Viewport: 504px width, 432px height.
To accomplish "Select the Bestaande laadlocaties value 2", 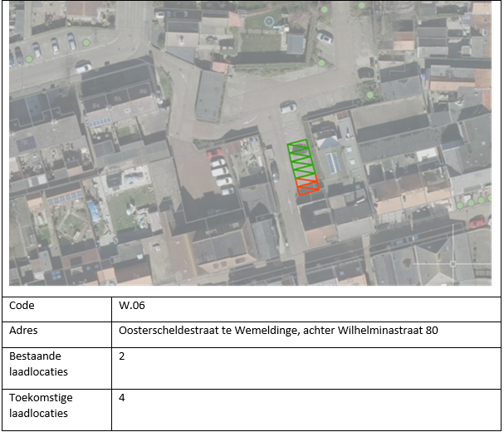I will 122,356.
